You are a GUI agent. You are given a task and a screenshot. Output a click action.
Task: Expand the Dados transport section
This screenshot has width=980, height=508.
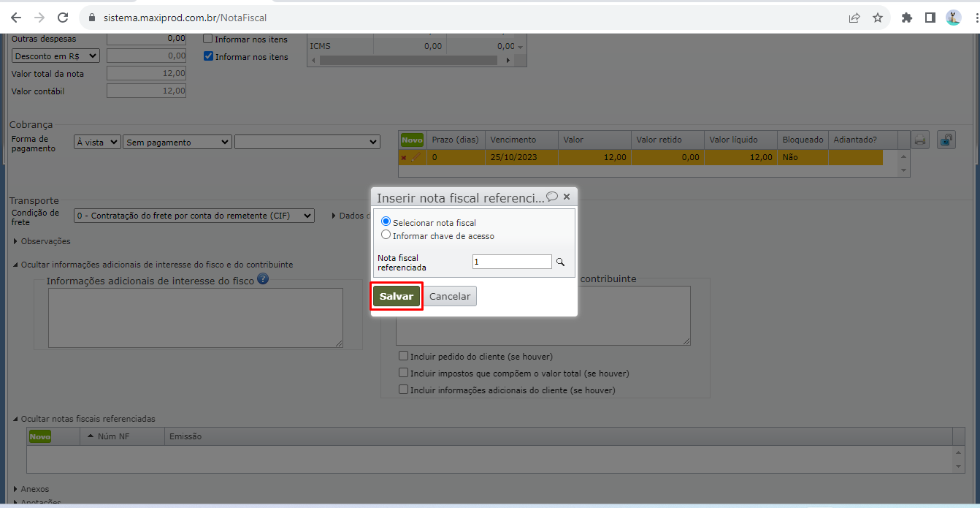click(351, 216)
